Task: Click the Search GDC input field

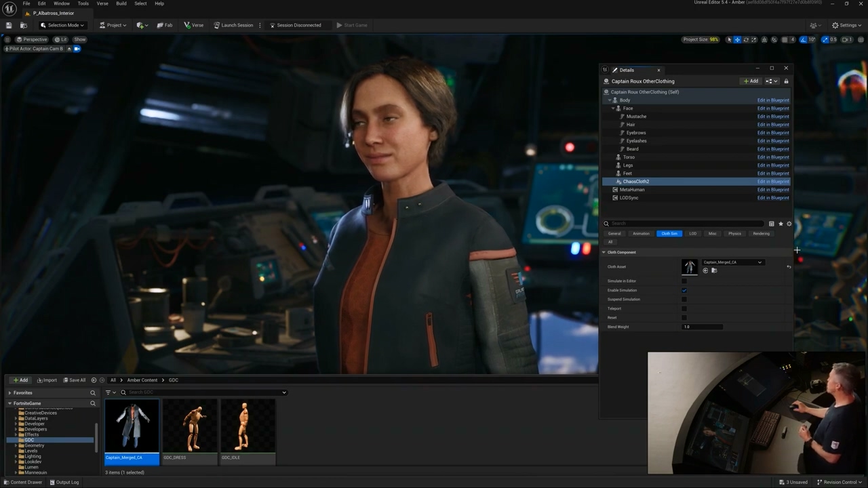Action: (x=203, y=392)
